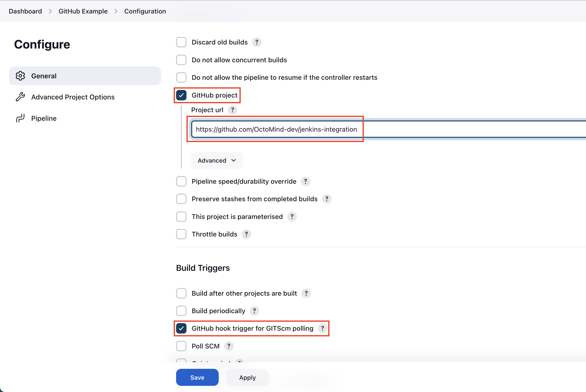Apply the configuration changes

[247, 377]
